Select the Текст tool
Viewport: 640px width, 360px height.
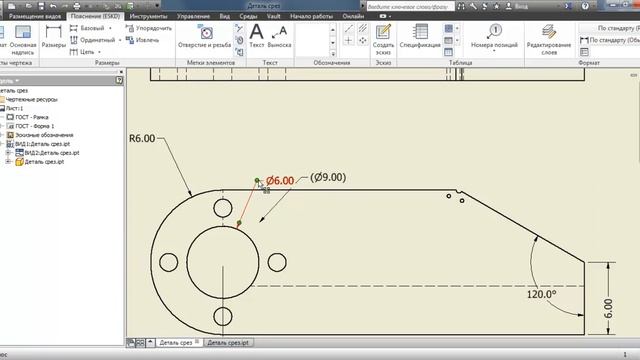click(x=257, y=37)
